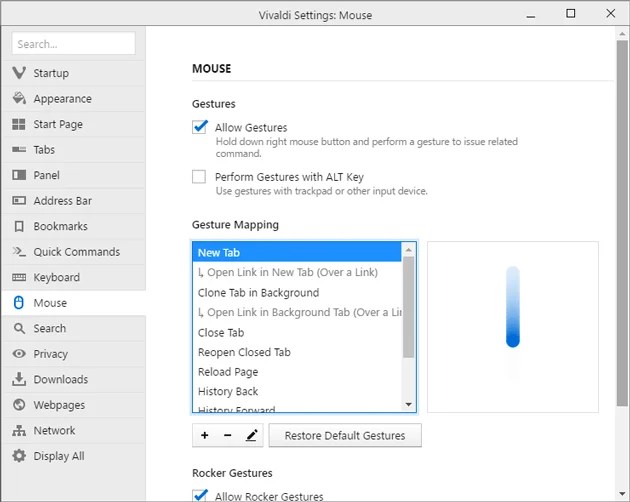
Task: Open Bookmarks settings section
Action: pyautogui.click(x=74, y=226)
